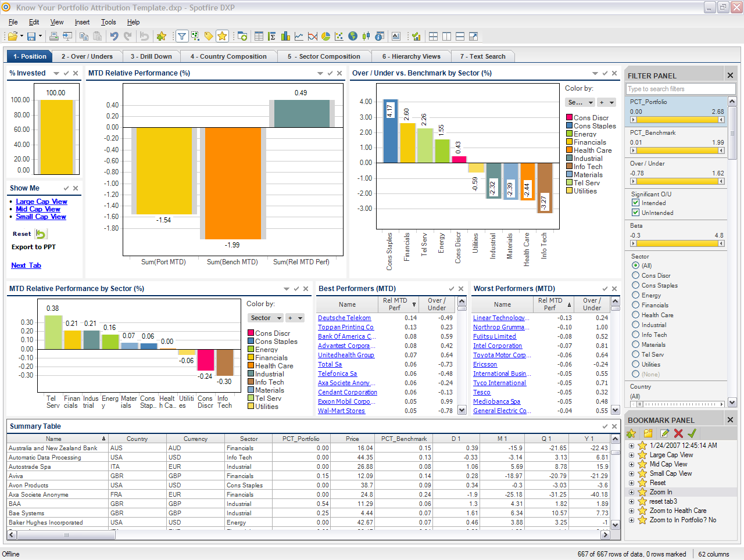Toggle the Filter panel toolbar icon

[182, 36]
